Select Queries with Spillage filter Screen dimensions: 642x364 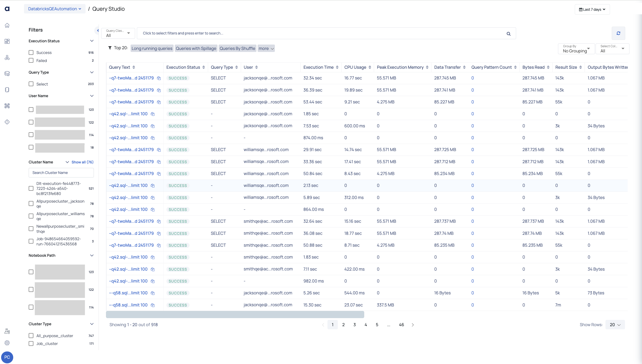pos(196,49)
